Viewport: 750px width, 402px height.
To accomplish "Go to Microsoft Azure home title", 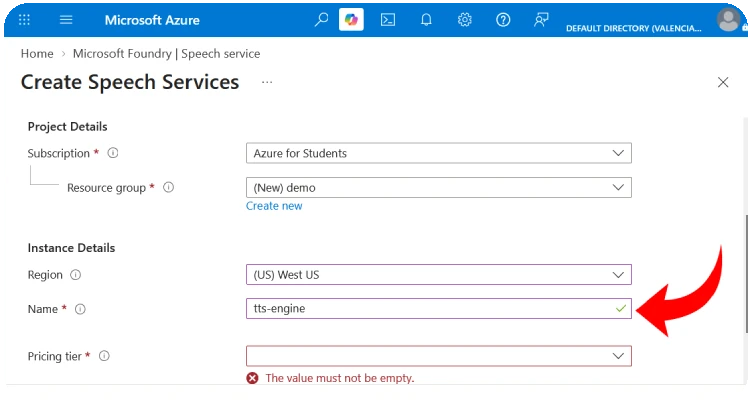I will tap(152, 20).
